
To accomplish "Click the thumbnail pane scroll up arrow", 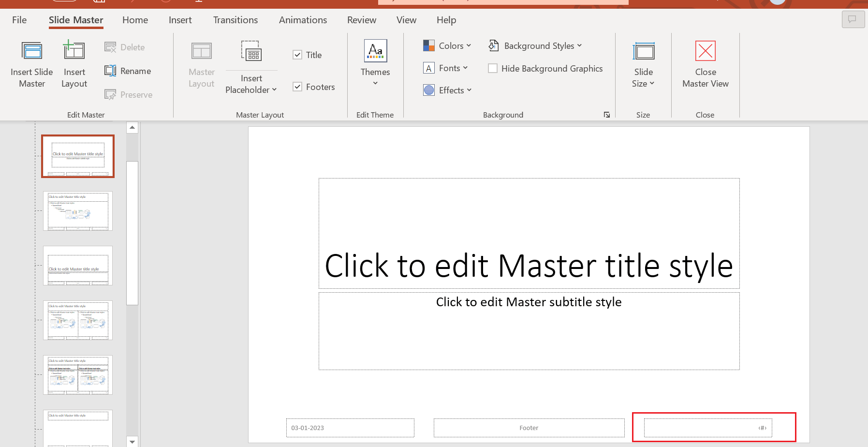I will pos(132,127).
